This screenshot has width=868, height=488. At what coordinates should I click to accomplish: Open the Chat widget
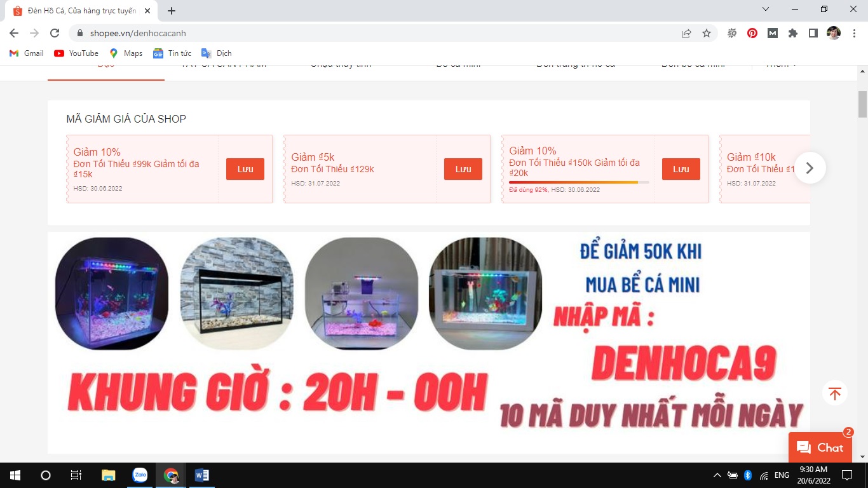tap(820, 447)
